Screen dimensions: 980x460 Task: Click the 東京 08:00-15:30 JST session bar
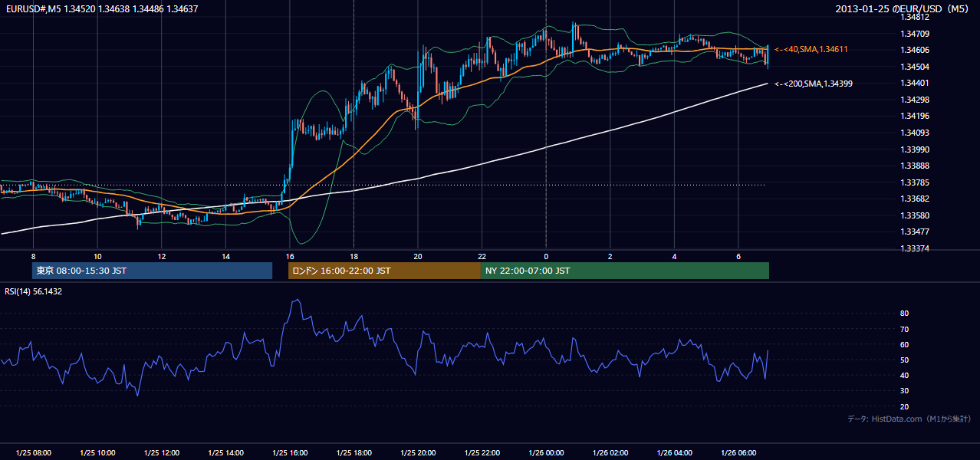pos(152,271)
